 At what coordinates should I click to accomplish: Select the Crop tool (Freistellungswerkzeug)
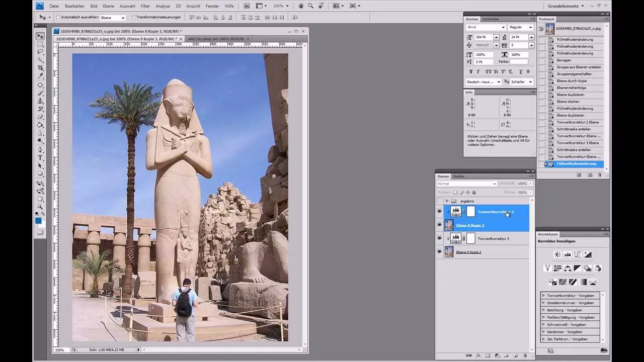pos(40,67)
